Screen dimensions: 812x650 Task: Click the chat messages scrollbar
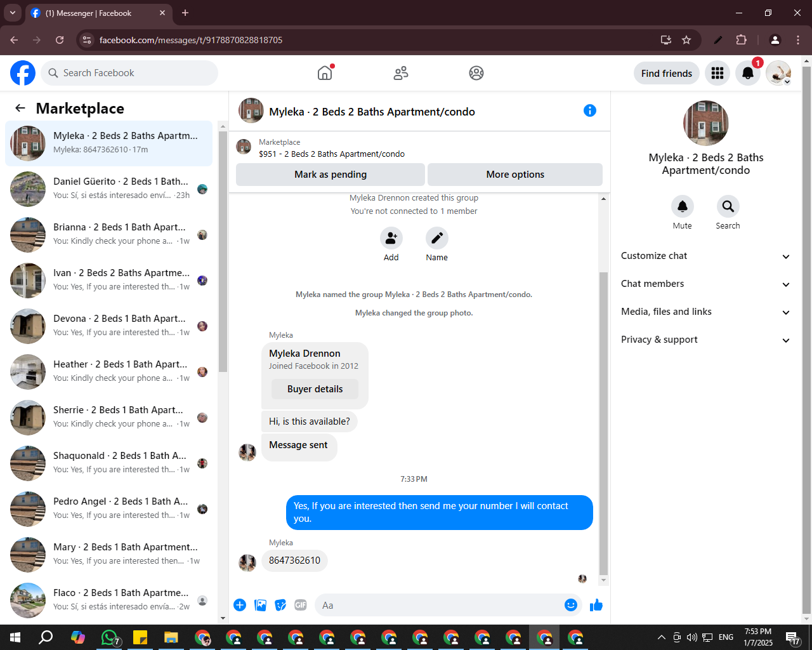coord(603,423)
